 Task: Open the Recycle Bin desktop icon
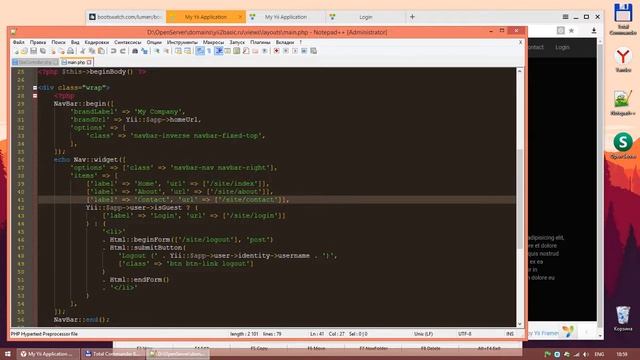(x=623, y=318)
